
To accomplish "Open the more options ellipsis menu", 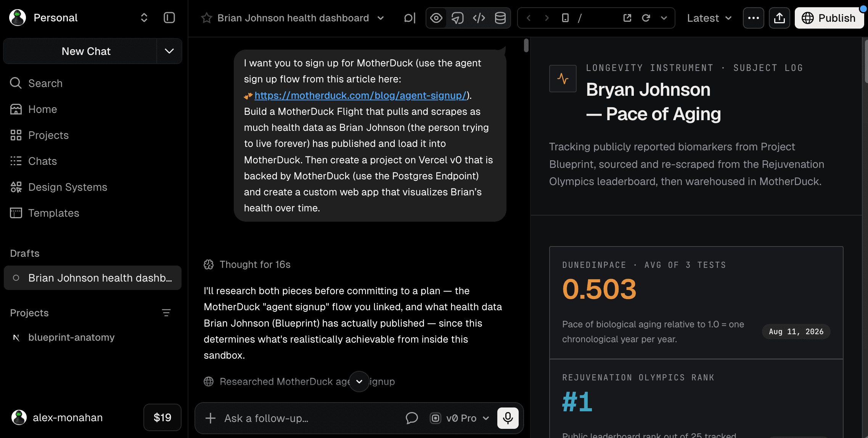I will [x=754, y=18].
